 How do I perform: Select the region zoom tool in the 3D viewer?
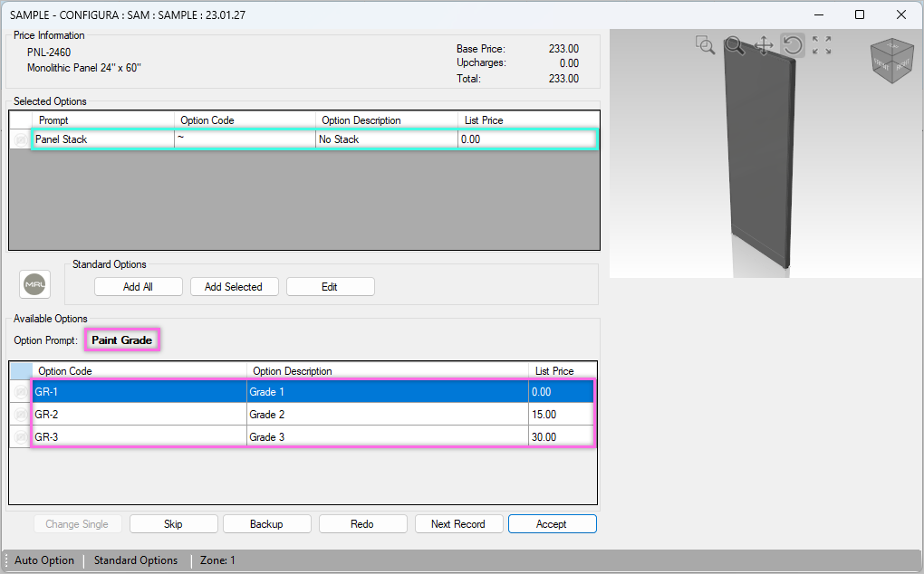coord(705,45)
